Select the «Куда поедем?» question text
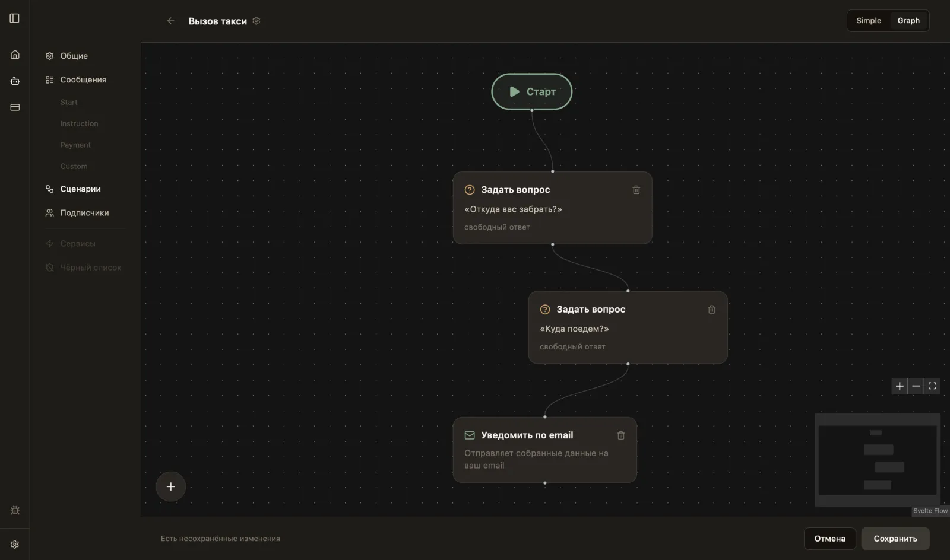 [574, 329]
